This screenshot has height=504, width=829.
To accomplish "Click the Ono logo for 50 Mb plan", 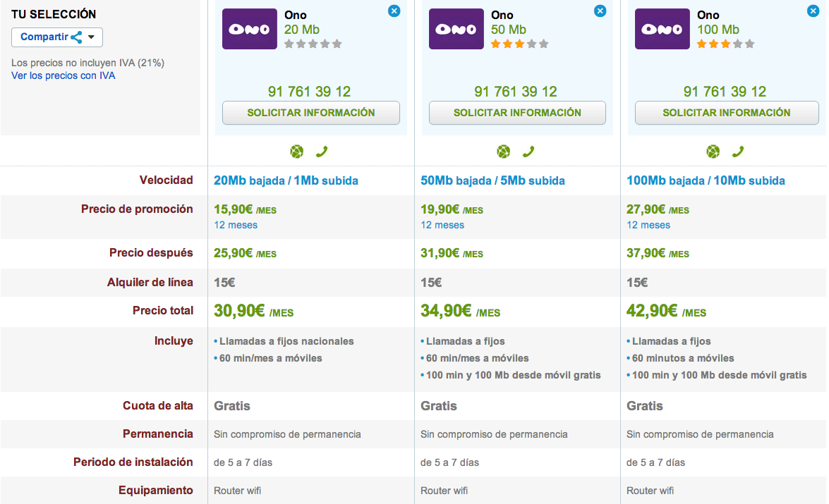I will pos(456,29).
